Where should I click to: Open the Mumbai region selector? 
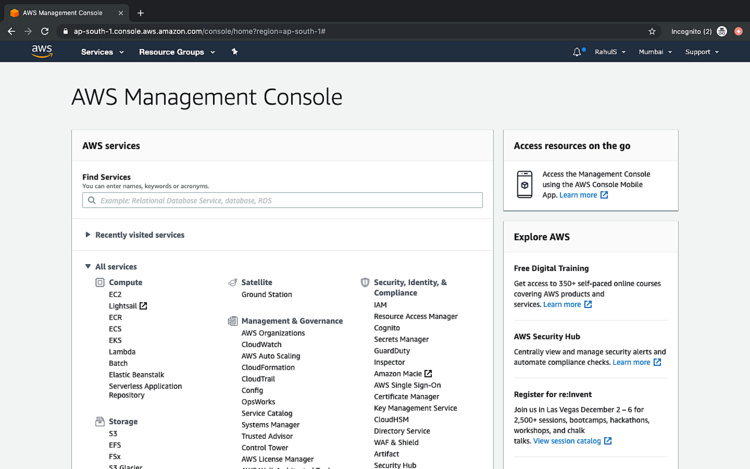655,52
